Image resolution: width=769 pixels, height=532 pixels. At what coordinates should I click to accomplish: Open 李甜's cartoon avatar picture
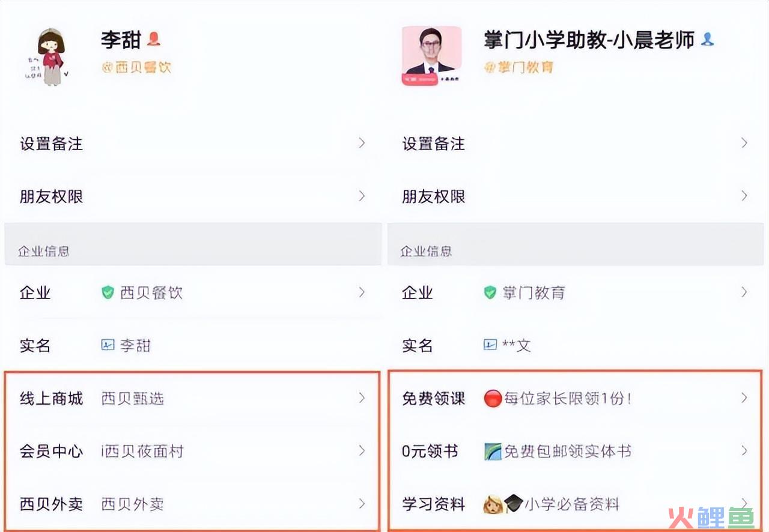51,55
